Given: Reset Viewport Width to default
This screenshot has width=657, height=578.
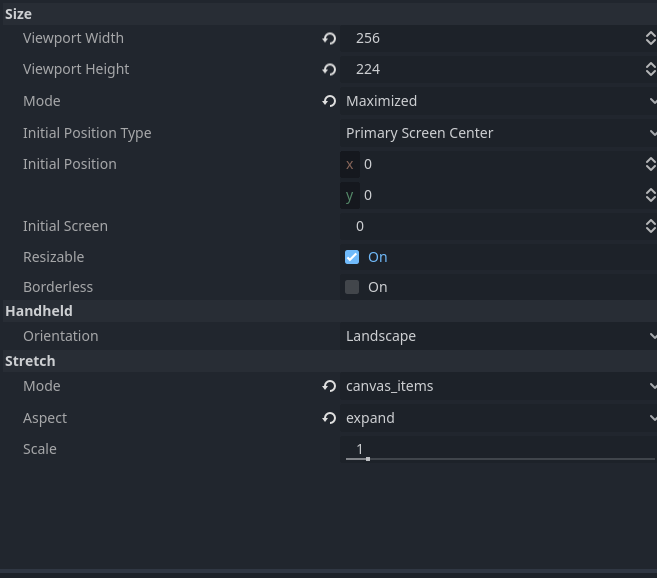Looking at the screenshot, I should 329,39.
